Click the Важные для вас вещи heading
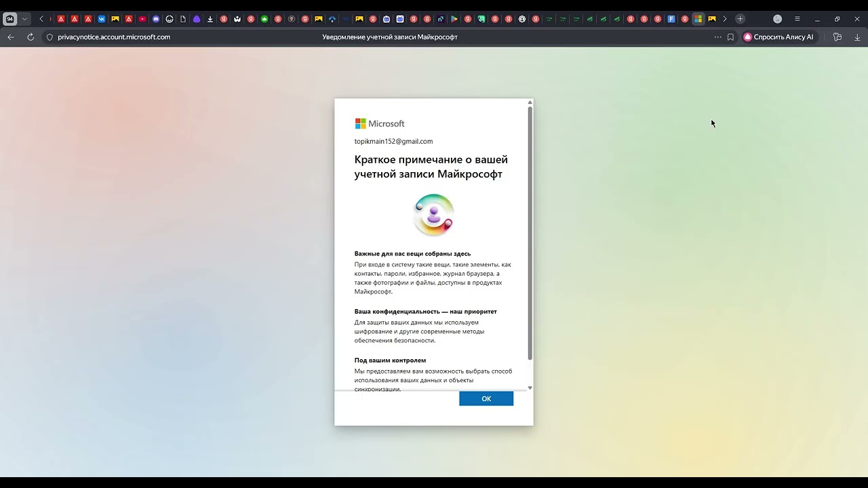Viewport: 868px width, 488px height. [412, 253]
